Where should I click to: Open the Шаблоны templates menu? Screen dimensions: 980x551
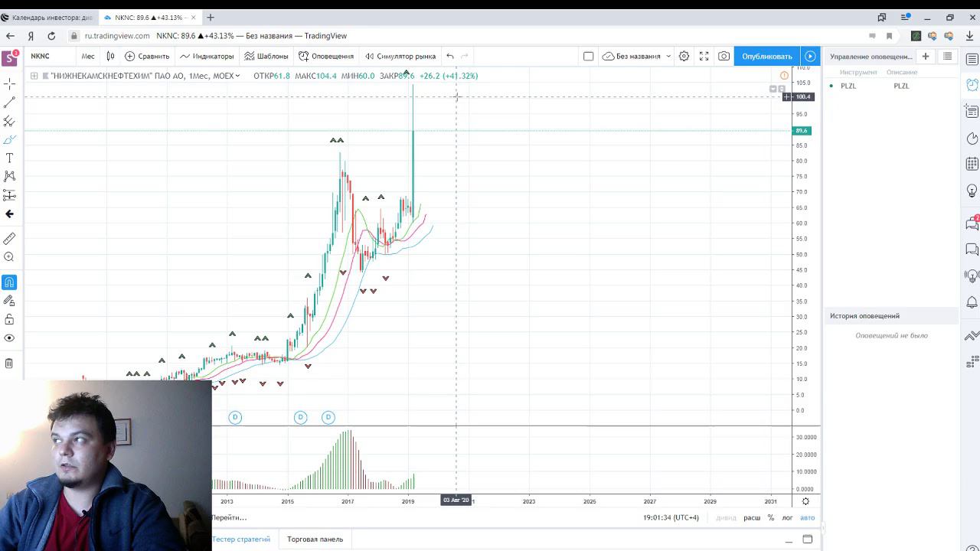266,56
